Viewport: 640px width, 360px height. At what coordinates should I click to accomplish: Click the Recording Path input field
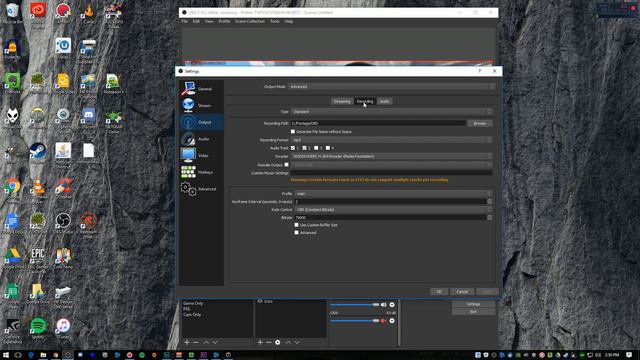click(378, 123)
